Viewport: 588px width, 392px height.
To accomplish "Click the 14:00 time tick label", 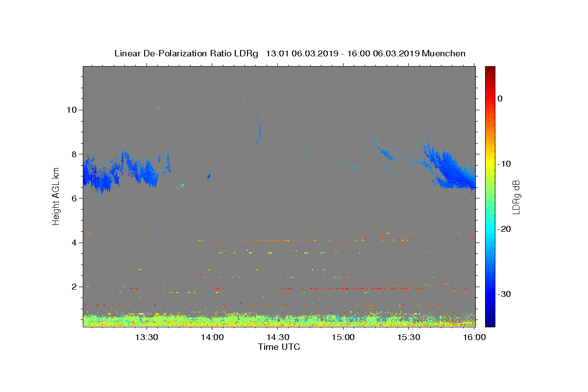I will pyautogui.click(x=212, y=337).
